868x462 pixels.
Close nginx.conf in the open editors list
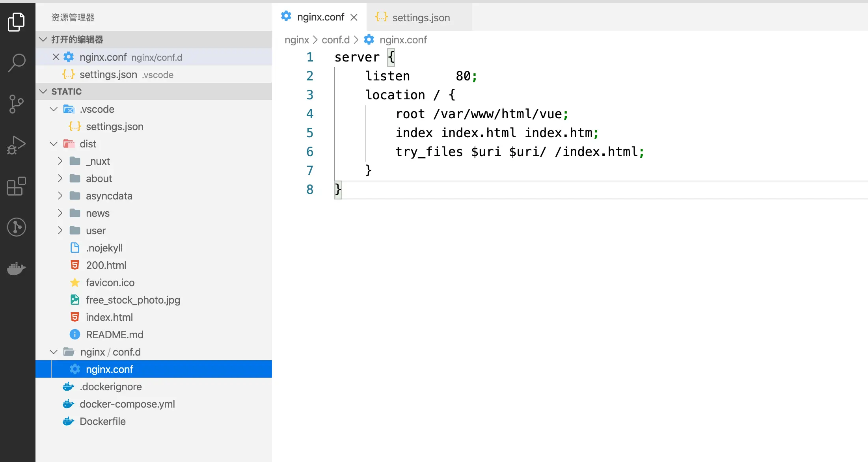click(x=56, y=57)
